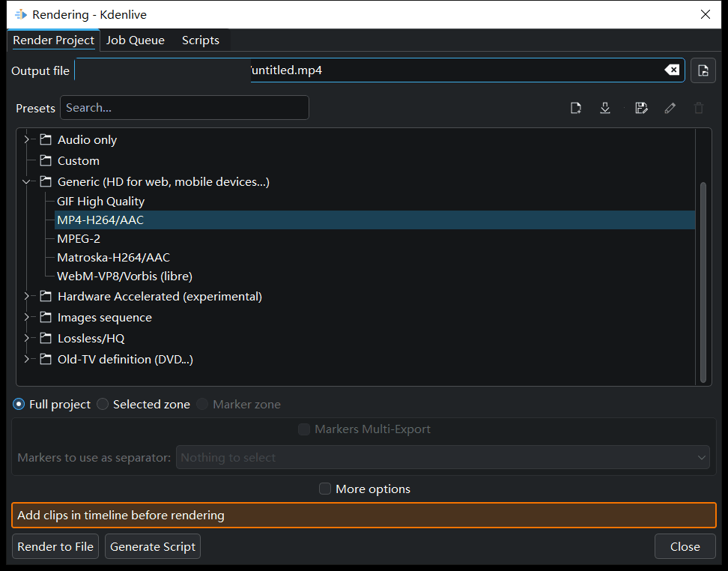Collapse the Generic (HD for web) group
Screen dimensions: 728x571
(x=26, y=181)
